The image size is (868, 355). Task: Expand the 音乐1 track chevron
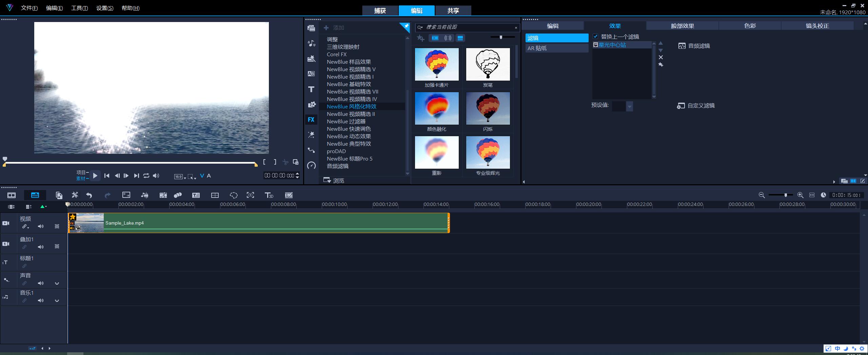[x=57, y=301]
